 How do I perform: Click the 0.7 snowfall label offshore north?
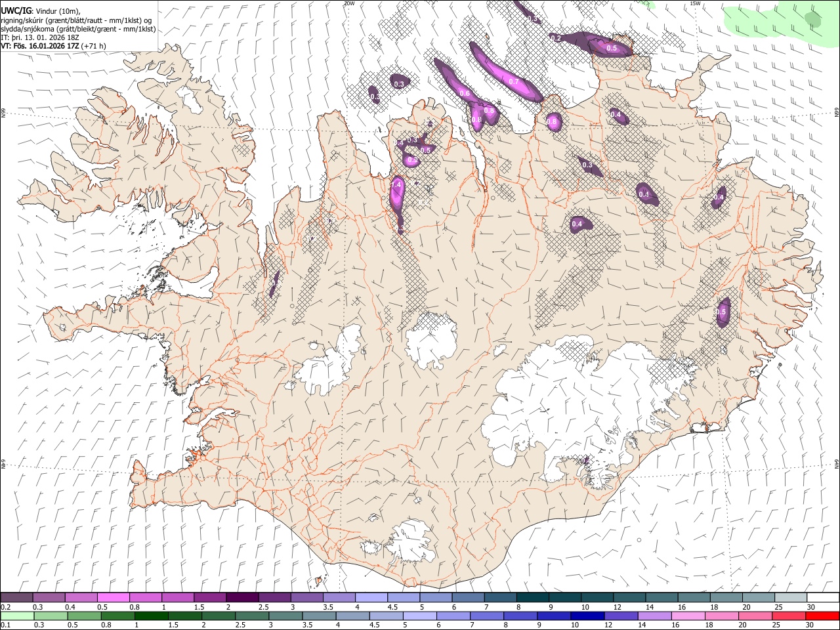click(514, 82)
